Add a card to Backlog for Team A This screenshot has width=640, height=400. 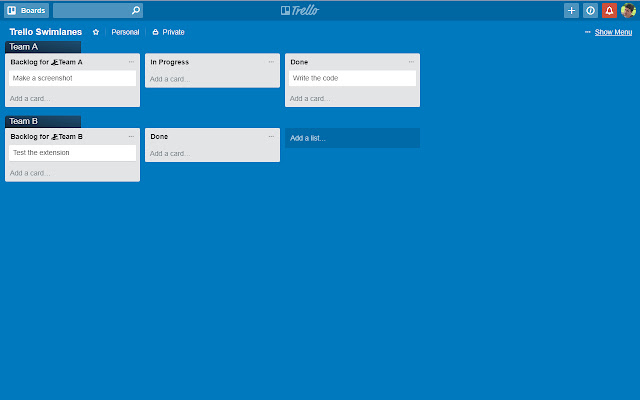30,98
